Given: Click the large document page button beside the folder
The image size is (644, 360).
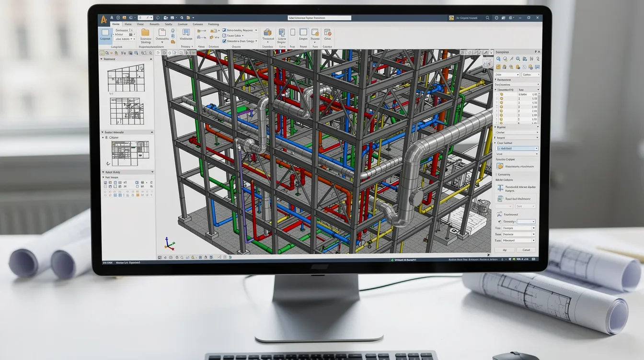Looking at the screenshot, I should (x=162, y=32).
